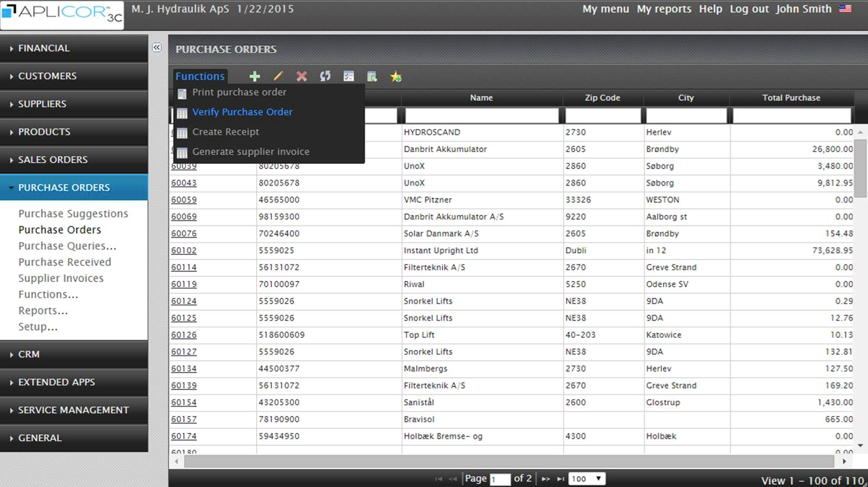Click the star favorites icon
The height and width of the screenshot is (487, 868).
pos(396,76)
